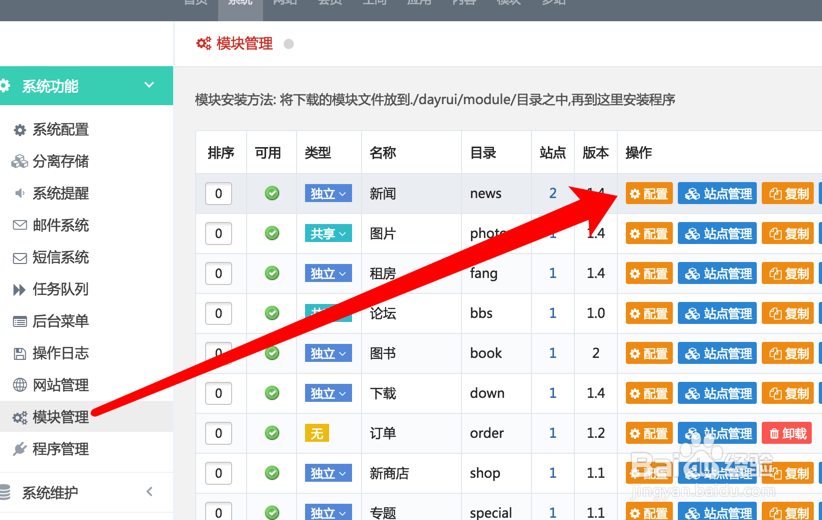Click 站点管理 button for news module
This screenshot has height=520, width=822.
click(717, 193)
